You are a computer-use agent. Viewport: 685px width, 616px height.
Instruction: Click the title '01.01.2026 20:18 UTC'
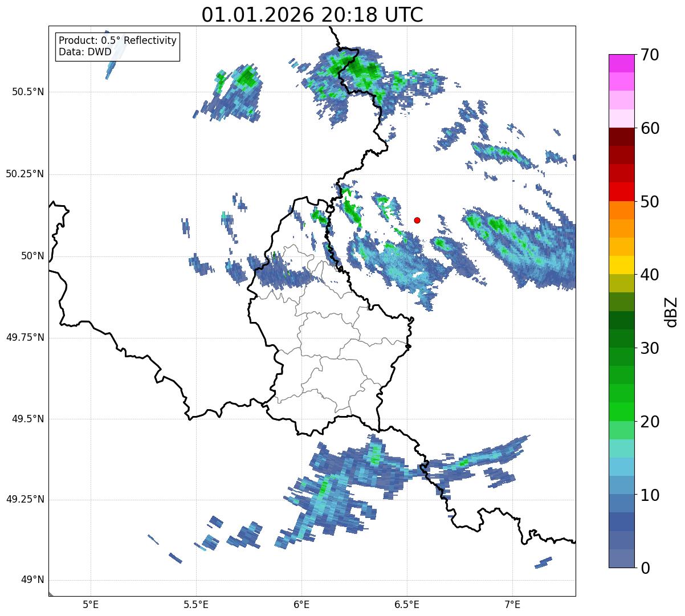click(312, 15)
